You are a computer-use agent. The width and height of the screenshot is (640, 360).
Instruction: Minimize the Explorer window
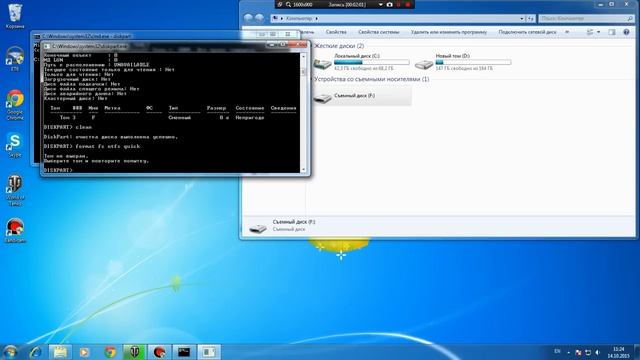(600, 4)
